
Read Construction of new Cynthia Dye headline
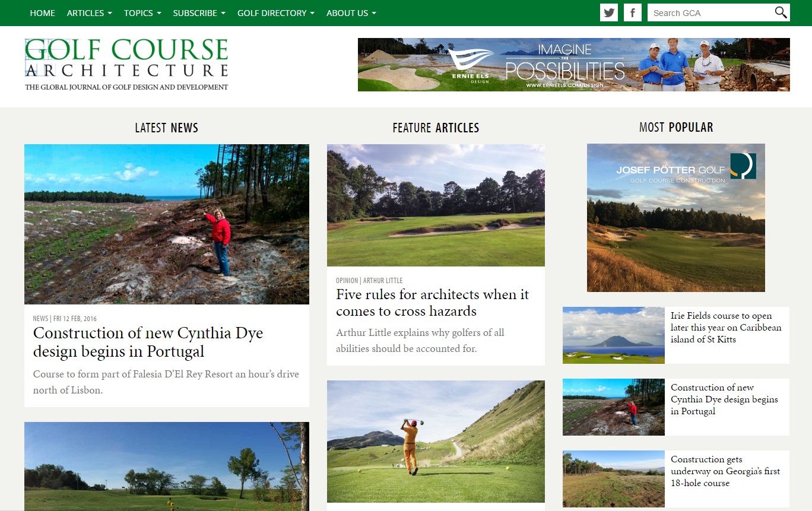(148, 342)
